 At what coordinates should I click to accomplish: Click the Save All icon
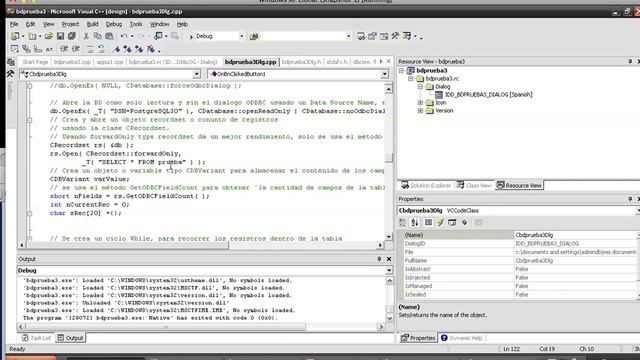72,36
